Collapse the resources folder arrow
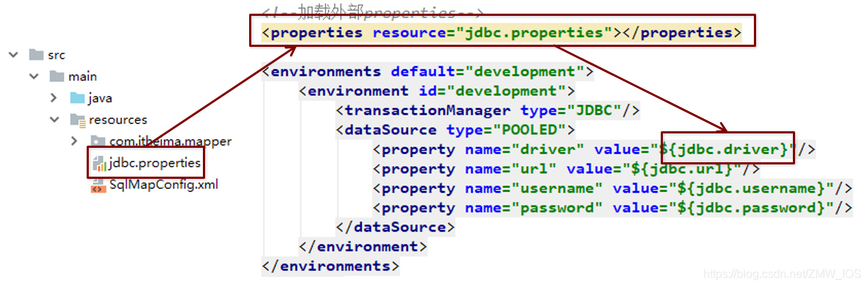868x287 pixels. click(x=54, y=120)
